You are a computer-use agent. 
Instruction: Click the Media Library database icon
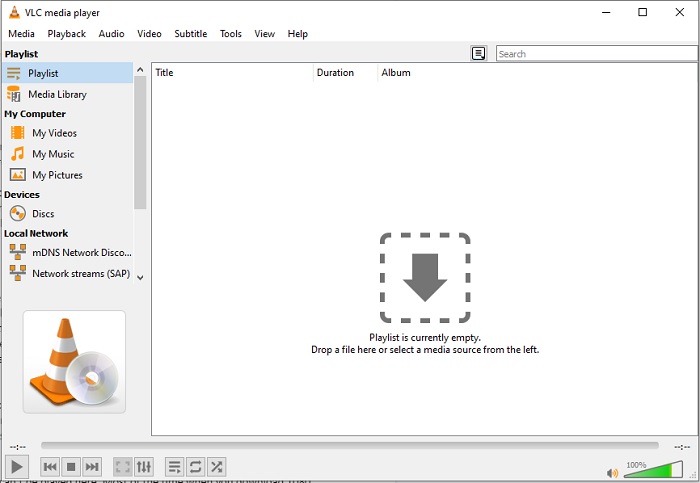point(13,94)
